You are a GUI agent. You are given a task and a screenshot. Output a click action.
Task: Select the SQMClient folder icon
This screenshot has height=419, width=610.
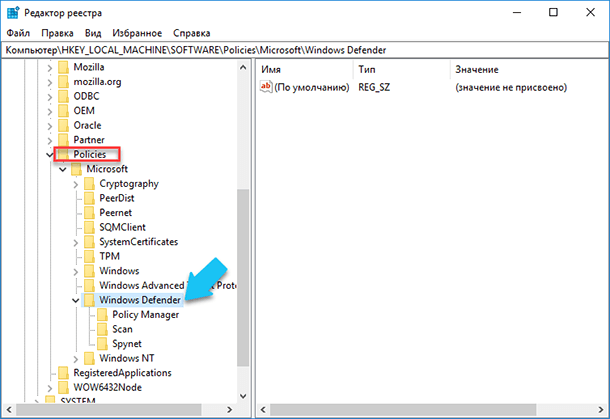89,227
